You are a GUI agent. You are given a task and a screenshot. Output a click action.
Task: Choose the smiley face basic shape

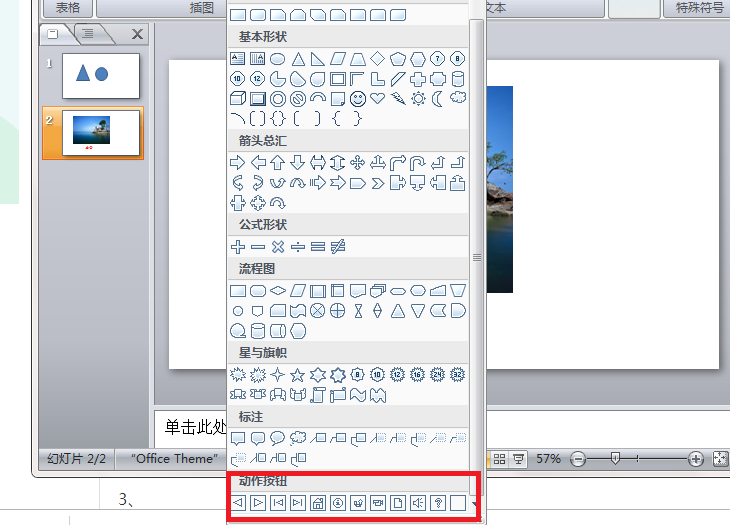[x=358, y=99]
